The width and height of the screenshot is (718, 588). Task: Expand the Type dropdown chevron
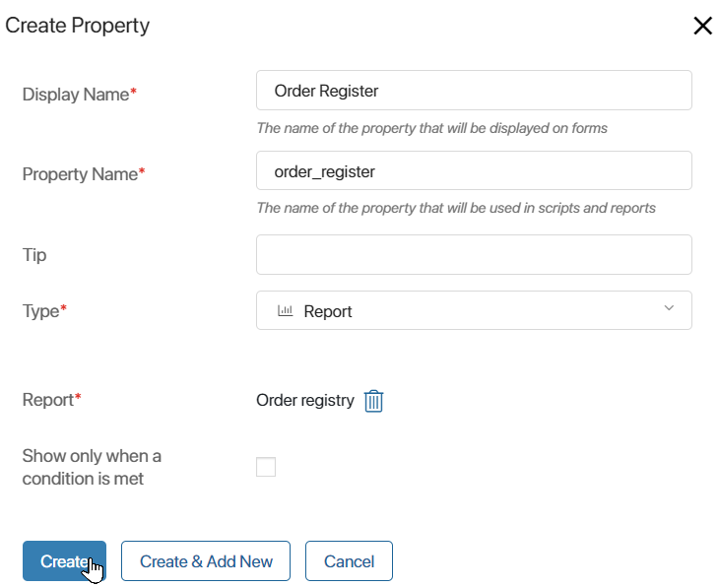669,308
